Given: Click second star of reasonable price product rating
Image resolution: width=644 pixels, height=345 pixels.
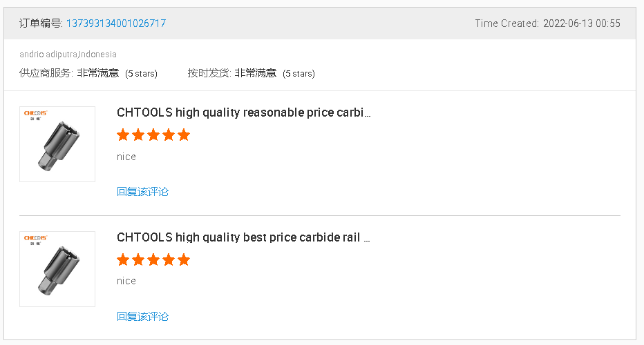Looking at the screenshot, I should (x=138, y=135).
